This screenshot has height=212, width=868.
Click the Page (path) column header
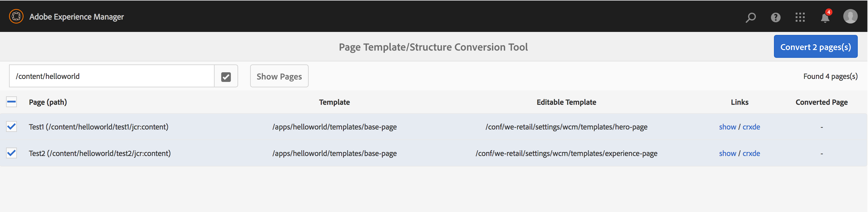pos(48,102)
